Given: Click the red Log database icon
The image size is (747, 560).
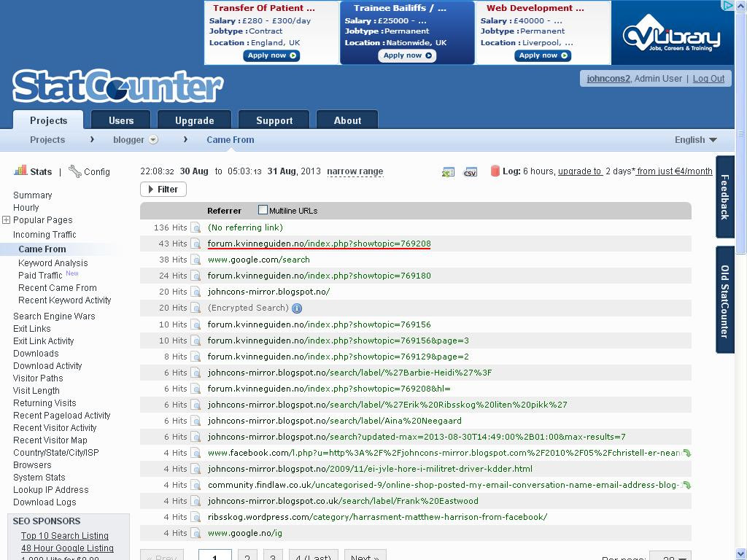Looking at the screenshot, I should click(x=495, y=171).
